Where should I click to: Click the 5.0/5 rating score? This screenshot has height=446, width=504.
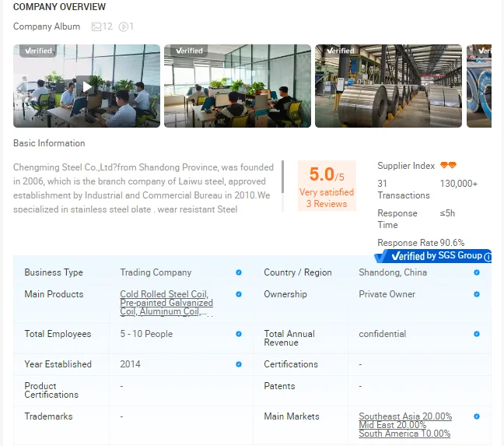(327, 174)
